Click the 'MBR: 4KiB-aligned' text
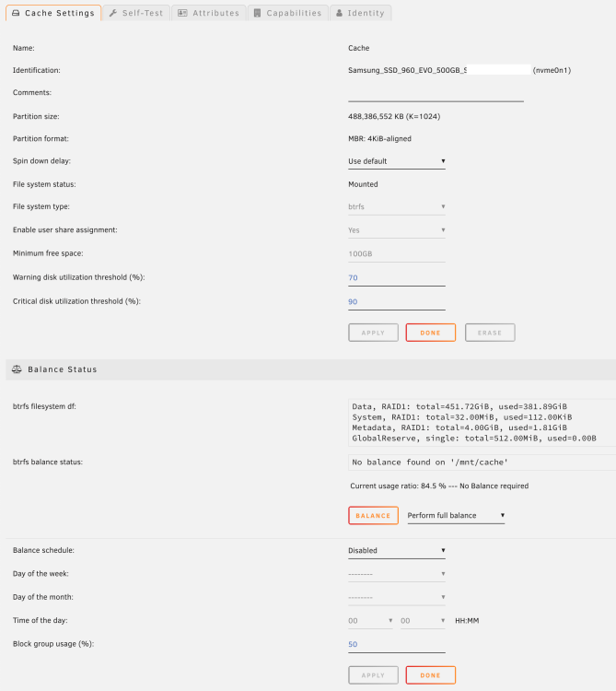Screen dimensions: 616x691 click(379, 138)
